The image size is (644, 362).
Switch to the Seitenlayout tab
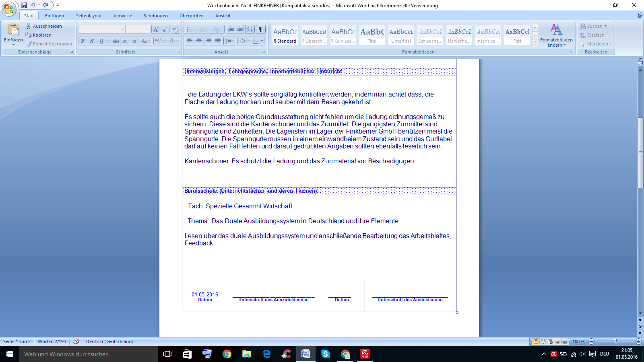click(89, 16)
